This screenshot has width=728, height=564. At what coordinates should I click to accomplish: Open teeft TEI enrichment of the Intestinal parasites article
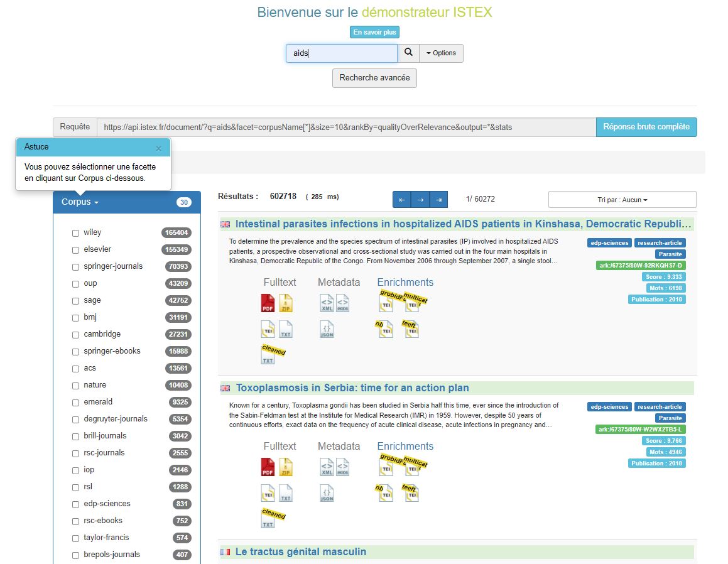[x=411, y=329]
